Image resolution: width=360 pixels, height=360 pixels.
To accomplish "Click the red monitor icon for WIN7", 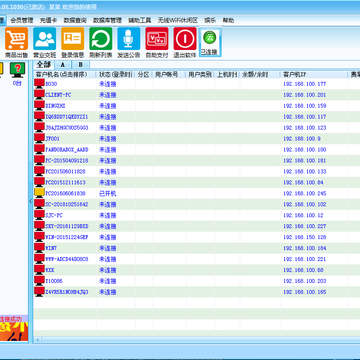I will [39, 248].
